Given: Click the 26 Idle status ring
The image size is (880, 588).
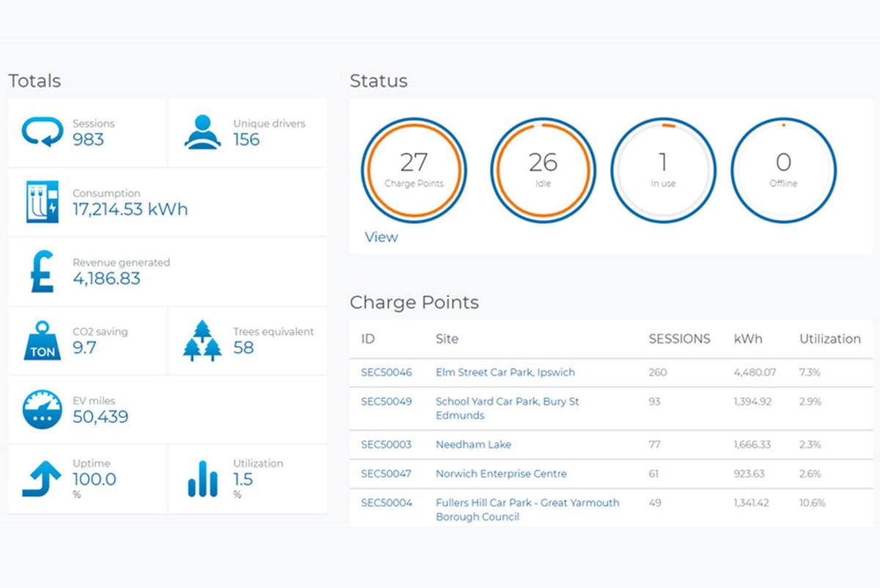Looking at the screenshot, I should pyautogui.click(x=543, y=170).
